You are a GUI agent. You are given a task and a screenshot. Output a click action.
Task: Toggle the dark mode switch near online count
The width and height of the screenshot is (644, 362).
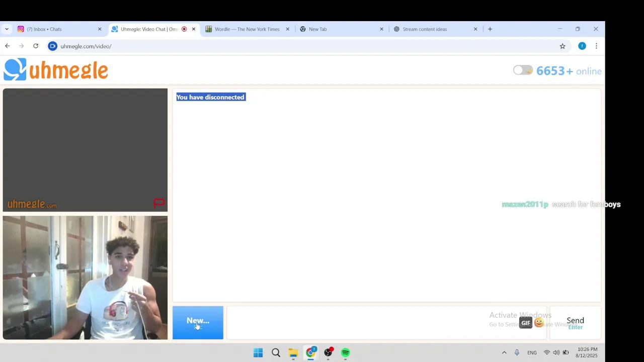pyautogui.click(x=523, y=70)
